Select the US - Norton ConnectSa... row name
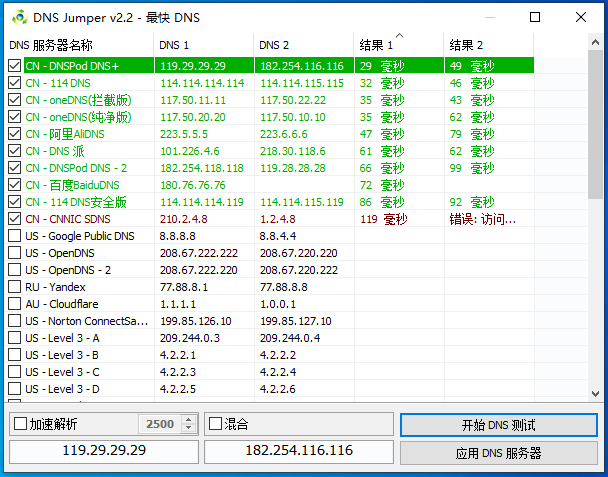 pyautogui.click(x=86, y=321)
